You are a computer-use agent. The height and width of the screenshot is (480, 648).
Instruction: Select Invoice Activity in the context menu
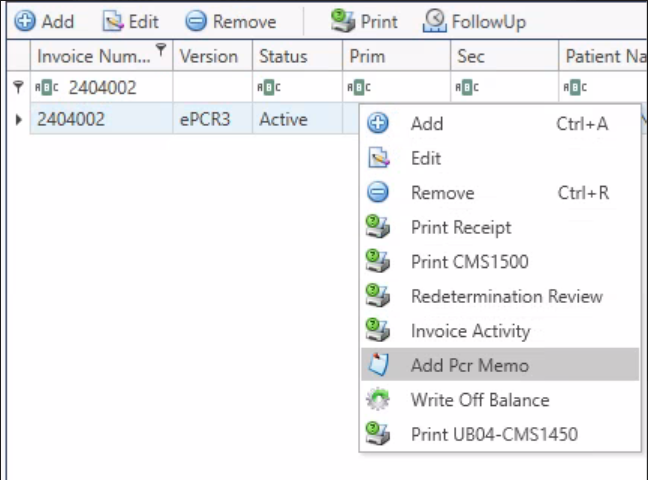pos(470,331)
